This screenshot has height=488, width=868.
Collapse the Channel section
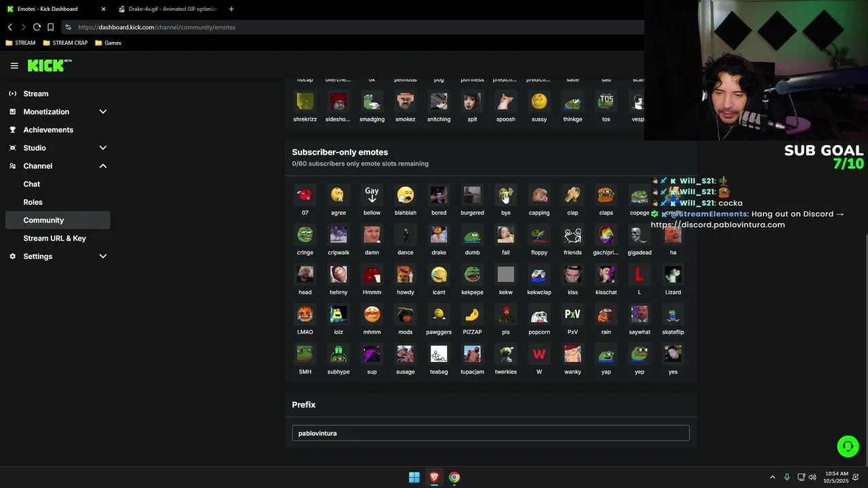[x=103, y=166]
